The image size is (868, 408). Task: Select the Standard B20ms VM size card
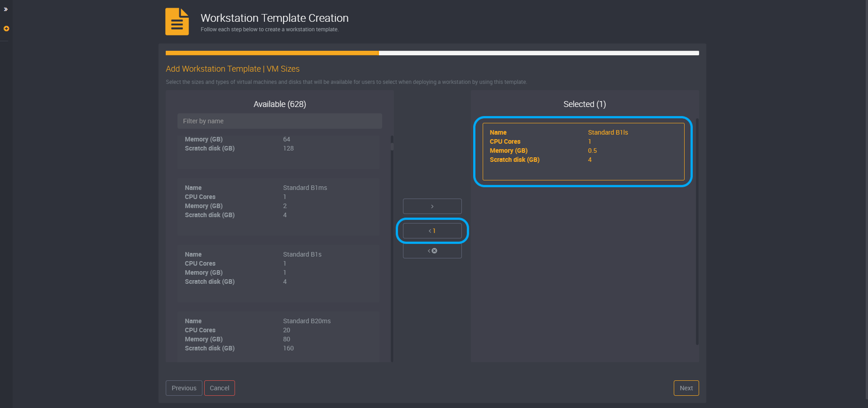(x=278, y=337)
